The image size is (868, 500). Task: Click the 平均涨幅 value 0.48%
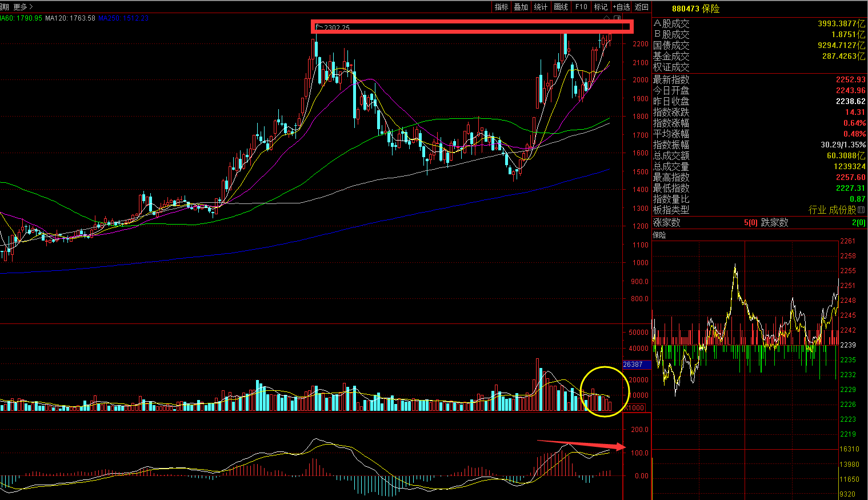click(855, 134)
